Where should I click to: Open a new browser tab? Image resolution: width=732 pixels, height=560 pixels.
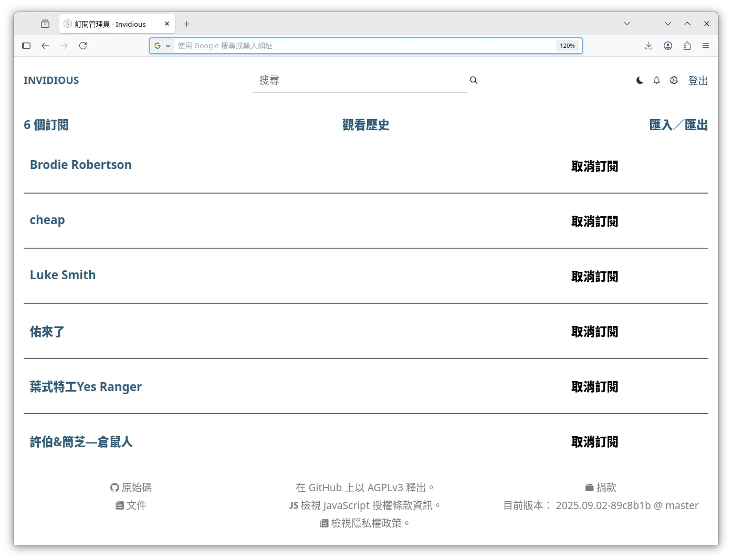pos(186,24)
